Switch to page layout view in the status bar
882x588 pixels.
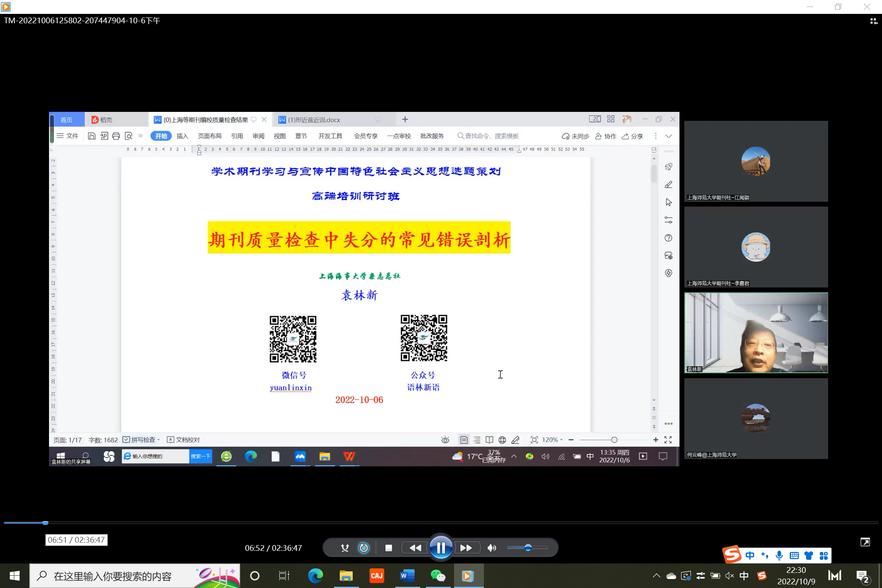464,440
